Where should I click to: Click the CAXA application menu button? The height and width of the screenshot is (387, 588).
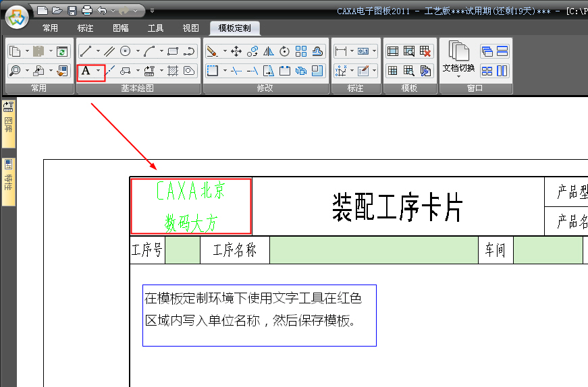pyautogui.click(x=17, y=16)
